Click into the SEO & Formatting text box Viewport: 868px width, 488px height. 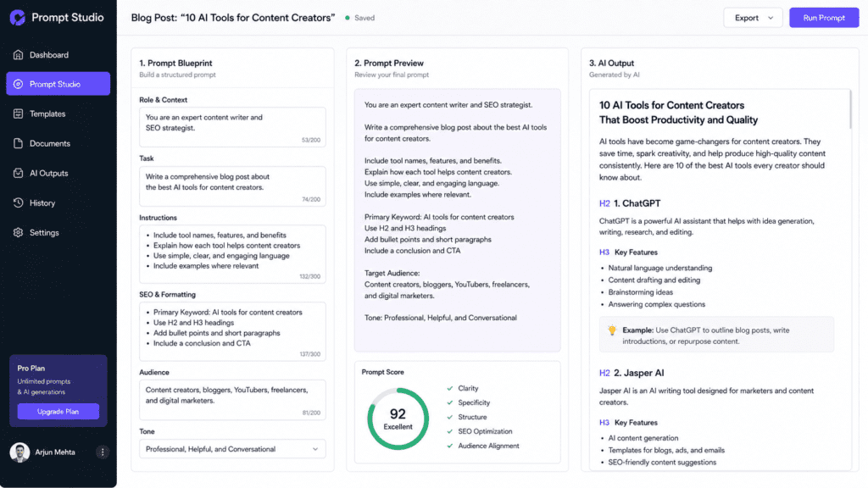click(x=232, y=331)
